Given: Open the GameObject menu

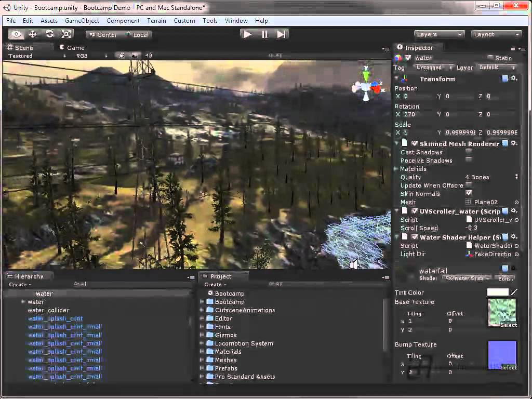Looking at the screenshot, I should coord(82,21).
